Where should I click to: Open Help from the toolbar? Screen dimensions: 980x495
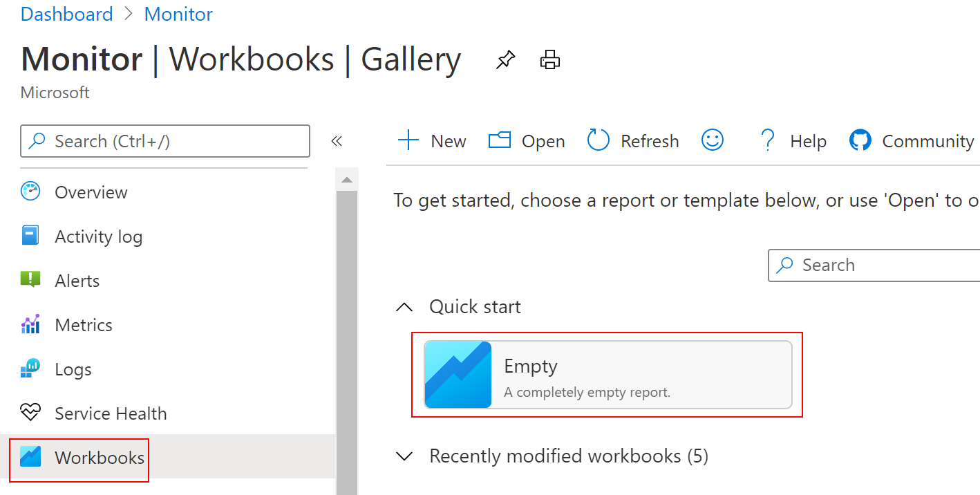[x=793, y=141]
